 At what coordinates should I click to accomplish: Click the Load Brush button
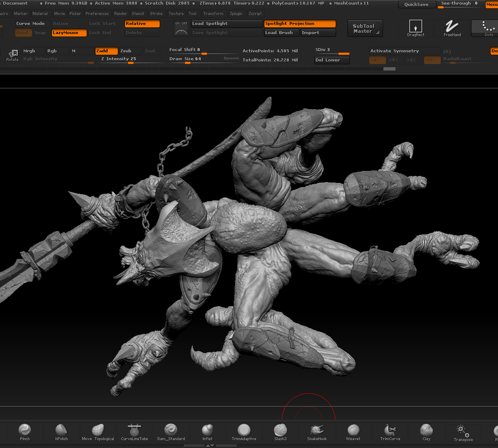point(282,33)
